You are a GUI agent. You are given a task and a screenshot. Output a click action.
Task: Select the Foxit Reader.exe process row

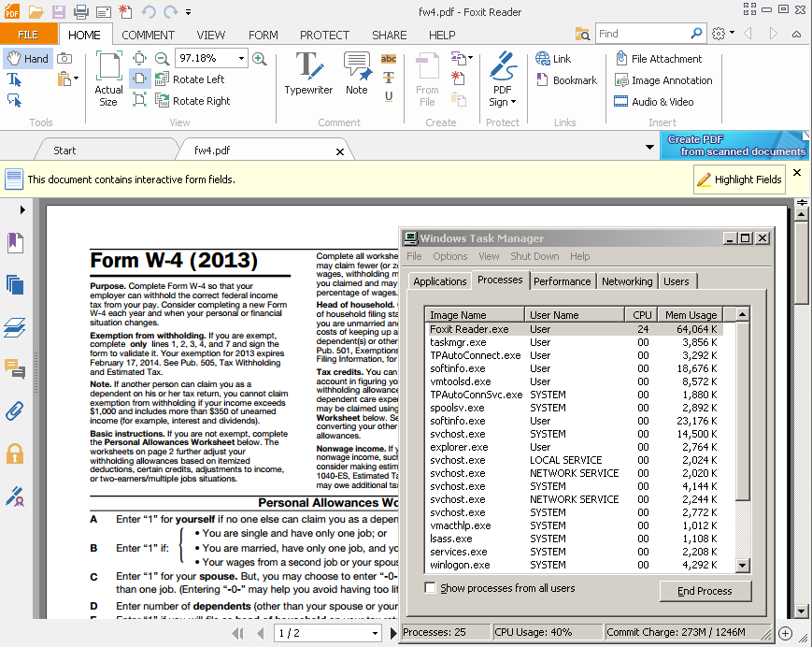click(x=574, y=329)
